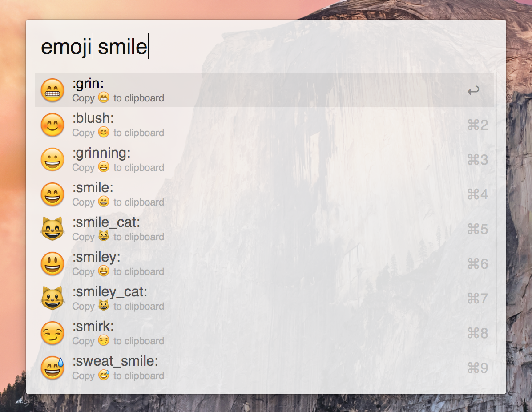Select the :blush: result row
Screen dimensions: 532x412
264,125
